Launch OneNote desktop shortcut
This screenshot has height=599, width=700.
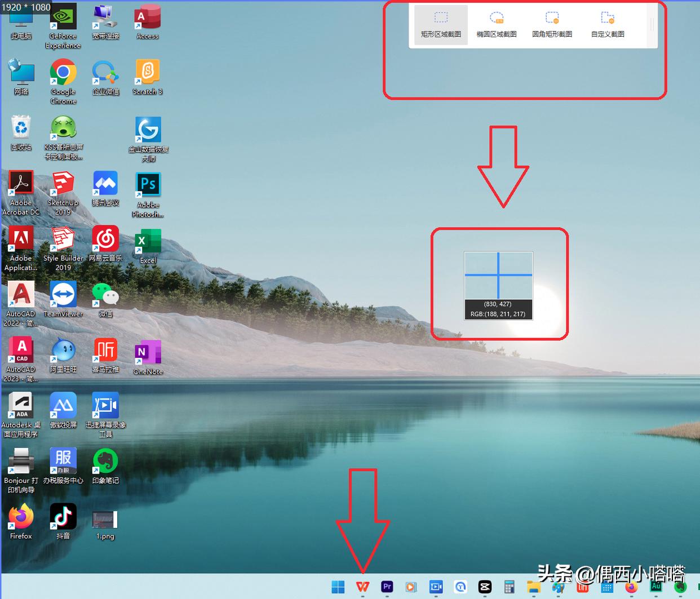pyautogui.click(x=148, y=357)
